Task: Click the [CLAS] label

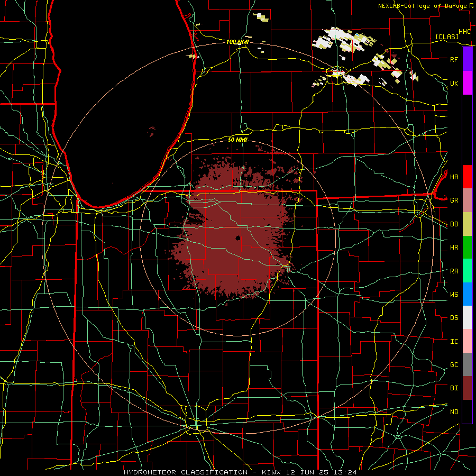Action: point(447,36)
